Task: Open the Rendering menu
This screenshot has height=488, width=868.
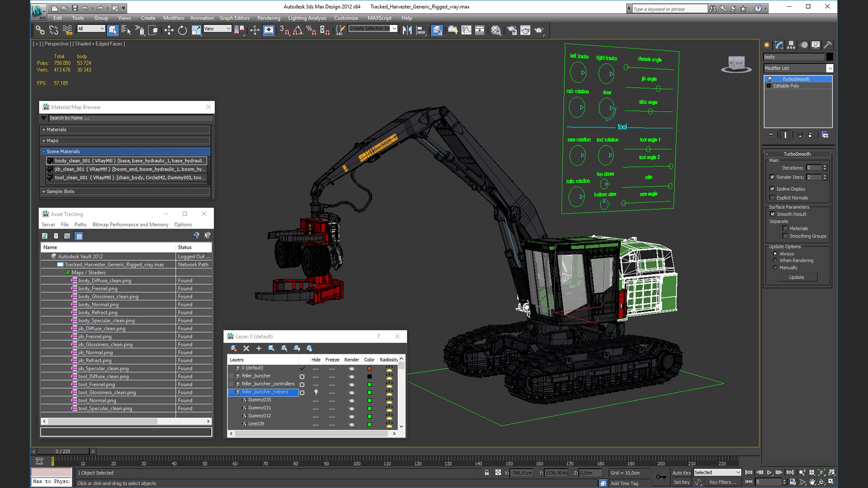Action: pyautogui.click(x=269, y=18)
